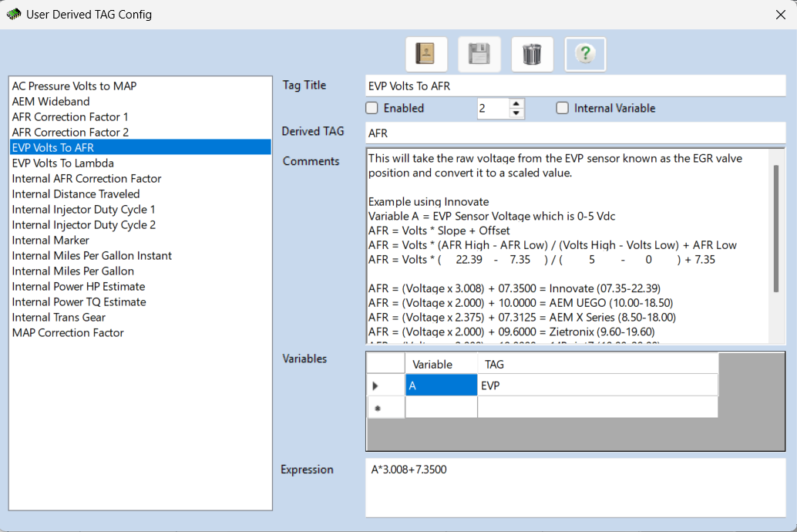Click the trash can delete icon
Viewport: 797px width, 532px height.
[532, 54]
